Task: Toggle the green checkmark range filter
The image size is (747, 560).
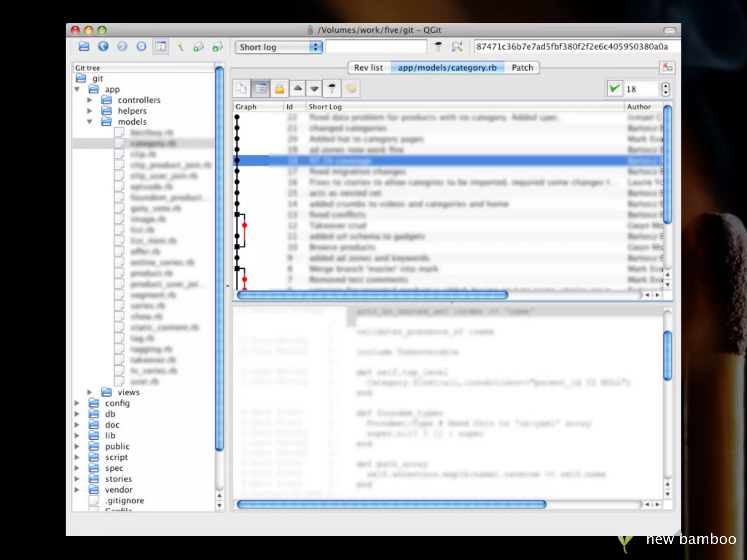Action: [x=615, y=89]
